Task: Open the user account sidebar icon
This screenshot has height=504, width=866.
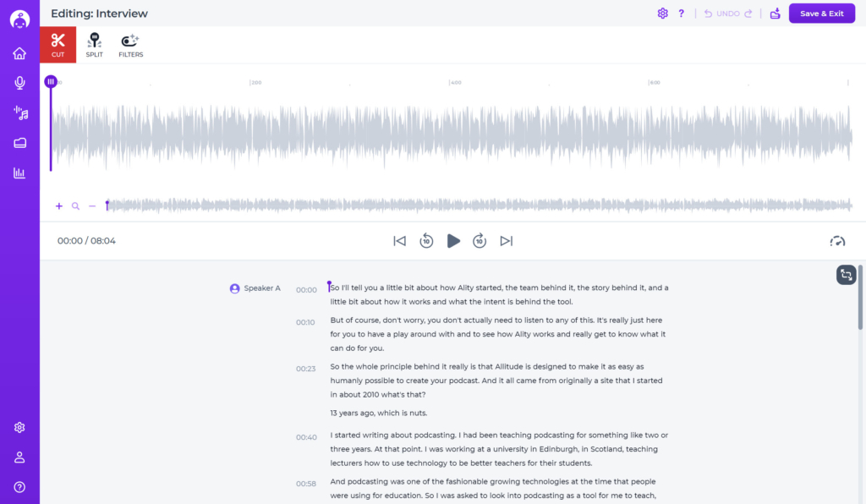Action: (20, 457)
